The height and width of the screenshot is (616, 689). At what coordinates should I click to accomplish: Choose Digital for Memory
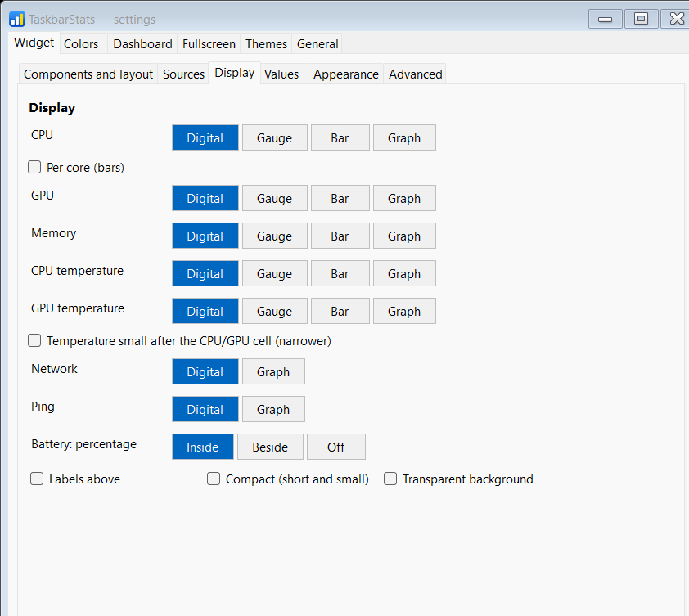coord(205,236)
